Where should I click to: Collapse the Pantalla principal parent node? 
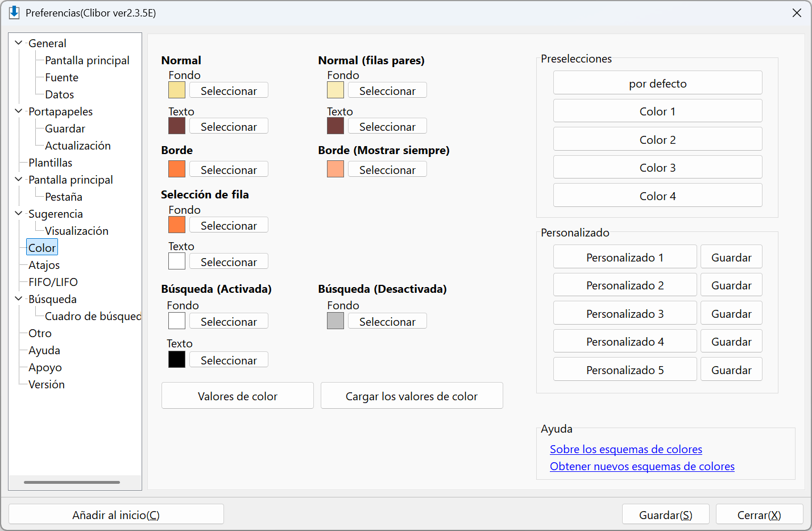click(18, 179)
